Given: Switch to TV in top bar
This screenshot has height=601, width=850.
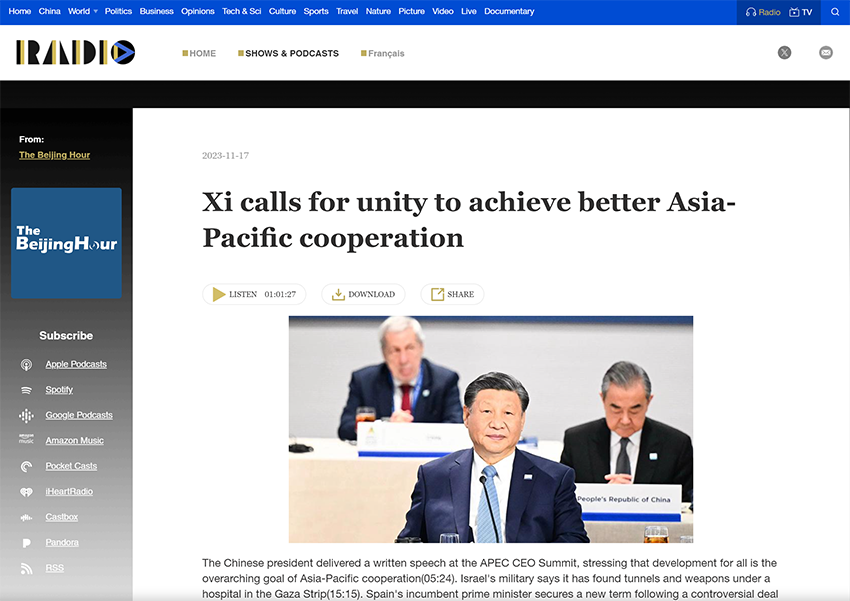Looking at the screenshot, I should [800, 12].
